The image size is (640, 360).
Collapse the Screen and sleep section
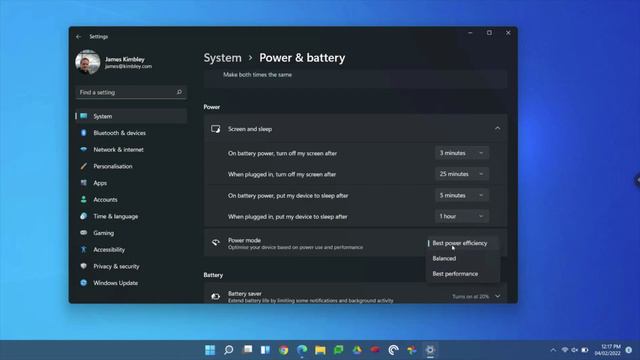(497, 129)
